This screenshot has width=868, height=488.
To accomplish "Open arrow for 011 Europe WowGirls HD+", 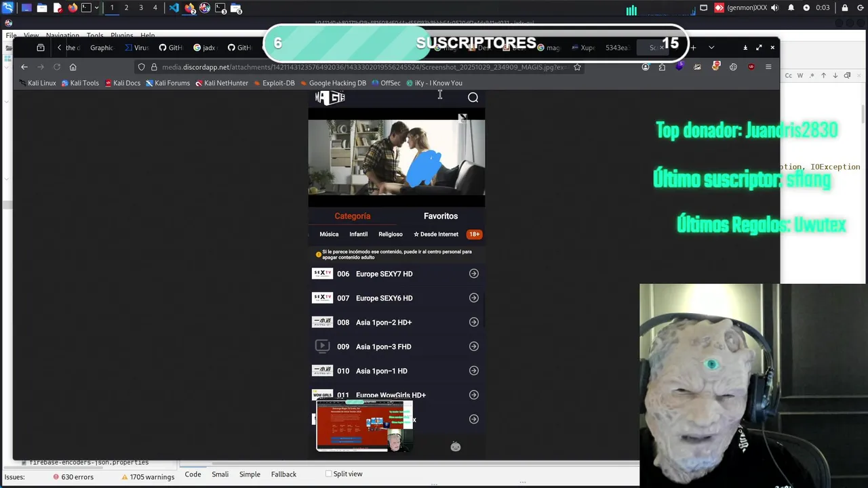I will (x=474, y=395).
